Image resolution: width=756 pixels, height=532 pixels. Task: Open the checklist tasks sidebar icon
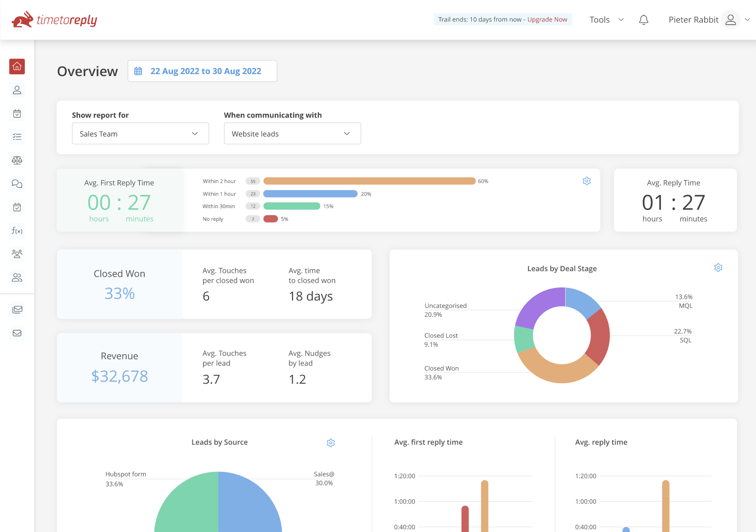(x=17, y=137)
